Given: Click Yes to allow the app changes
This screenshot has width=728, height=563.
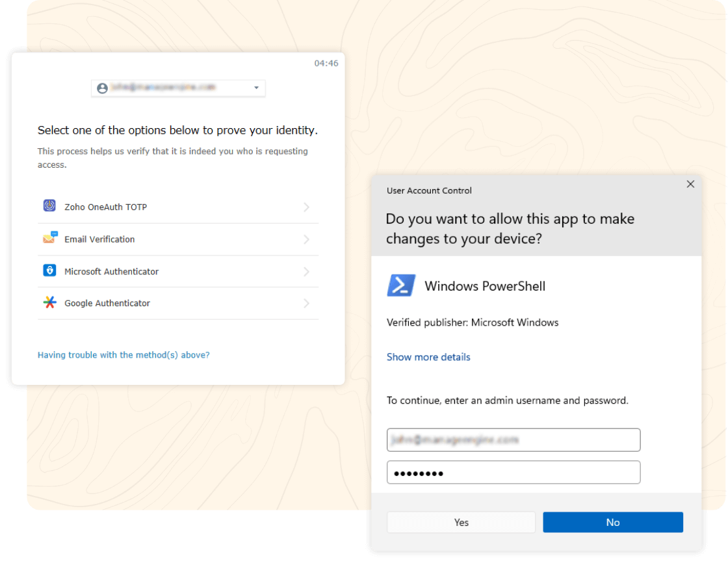Looking at the screenshot, I should (461, 522).
